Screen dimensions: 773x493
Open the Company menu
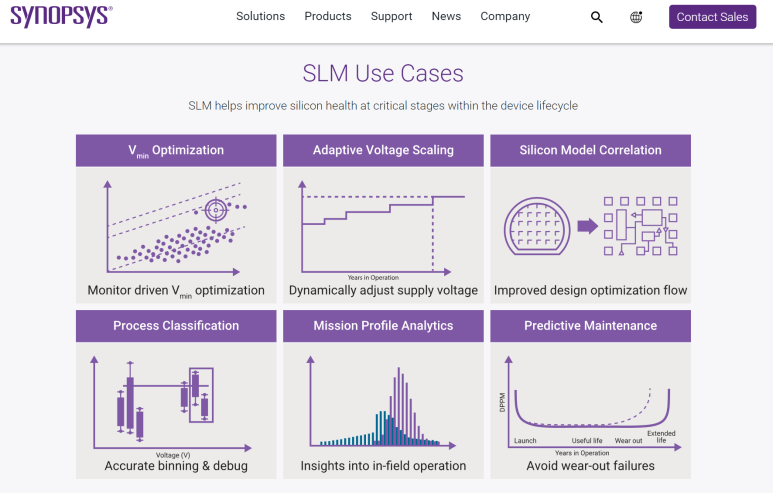coord(505,16)
